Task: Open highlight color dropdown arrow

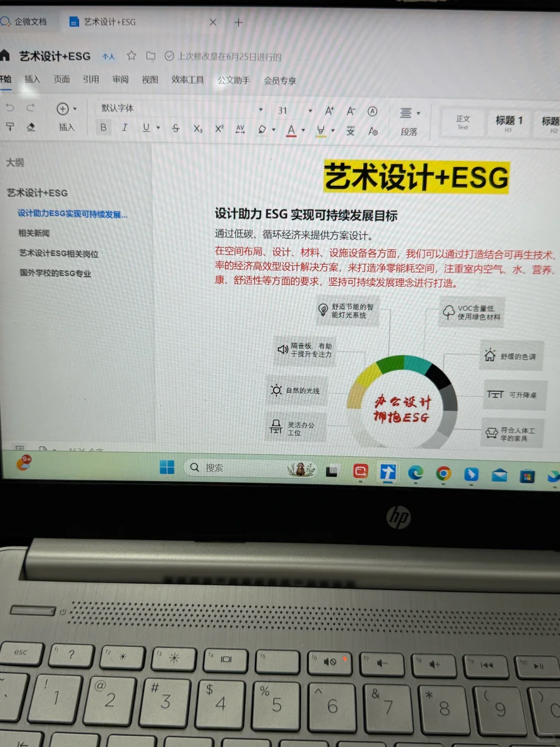Action: click(333, 131)
